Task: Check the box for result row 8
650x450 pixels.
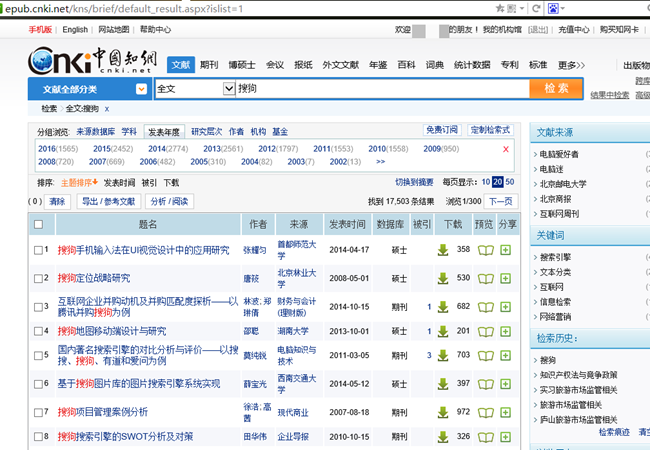Action: tap(38, 436)
